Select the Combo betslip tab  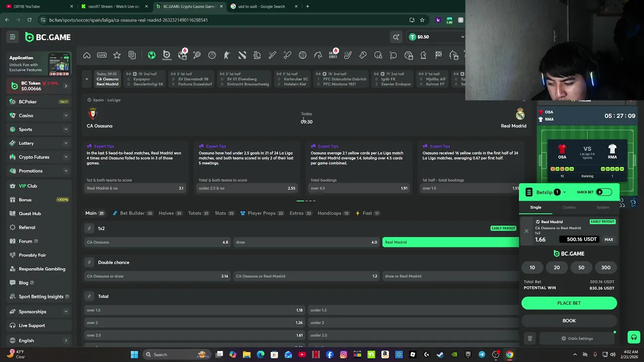(x=569, y=207)
